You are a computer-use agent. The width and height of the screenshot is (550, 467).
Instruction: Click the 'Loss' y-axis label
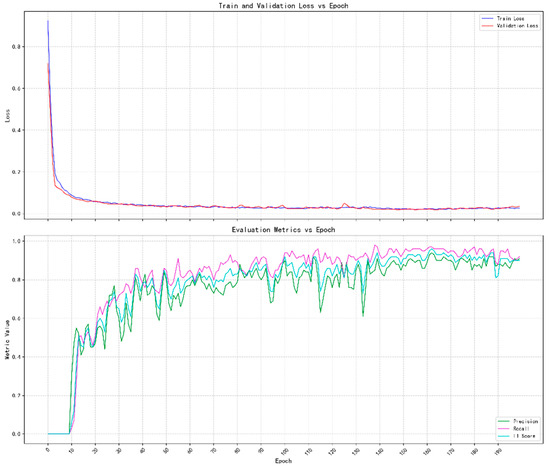tap(7, 116)
